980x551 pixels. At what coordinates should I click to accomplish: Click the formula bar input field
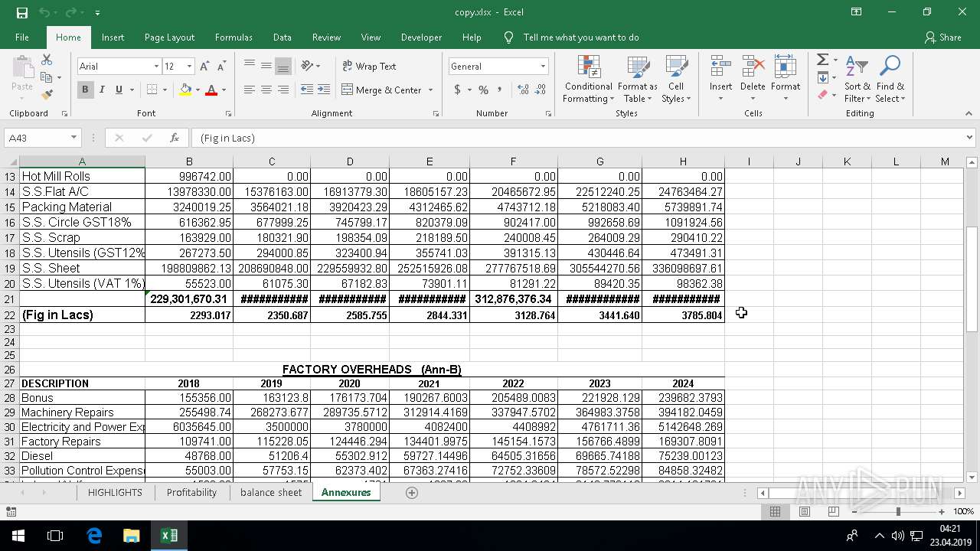(578, 138)
